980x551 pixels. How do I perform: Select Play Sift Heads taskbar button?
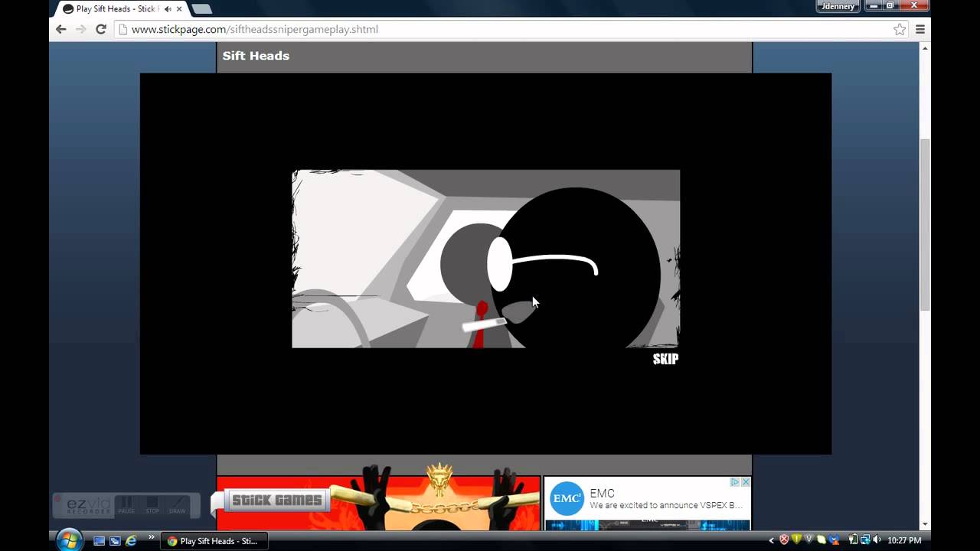pyautogui.click(x=214, y=540)
